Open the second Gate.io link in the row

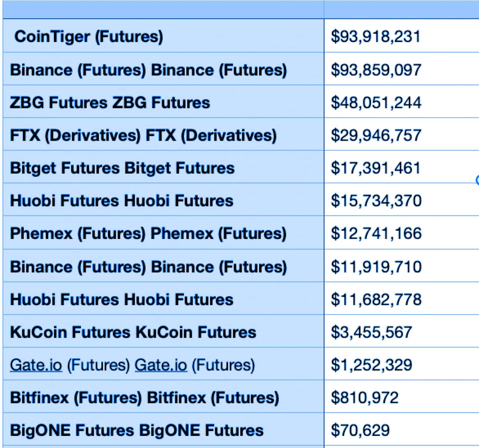[x=161, y=365]
